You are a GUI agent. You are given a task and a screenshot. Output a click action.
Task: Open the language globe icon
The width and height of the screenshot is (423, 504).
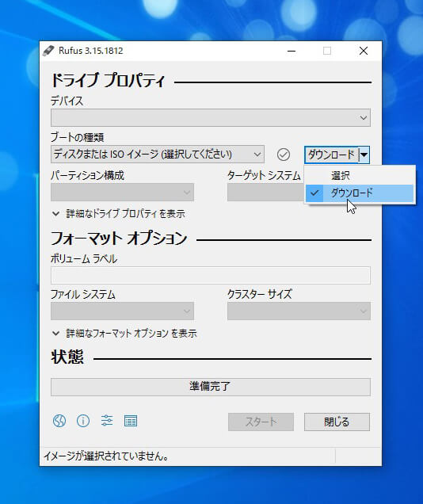tap(59, 421)
